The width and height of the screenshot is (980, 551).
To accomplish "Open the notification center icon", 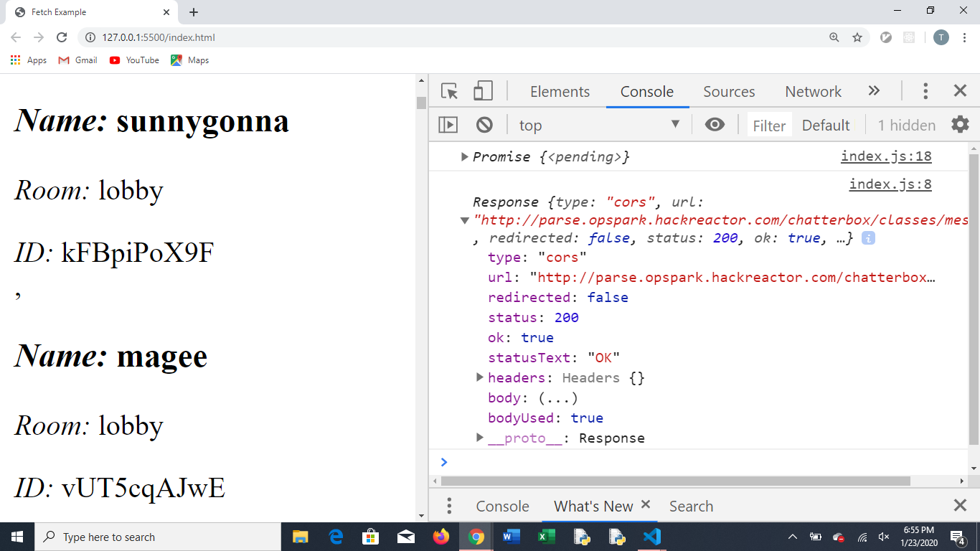I will 958,537.
